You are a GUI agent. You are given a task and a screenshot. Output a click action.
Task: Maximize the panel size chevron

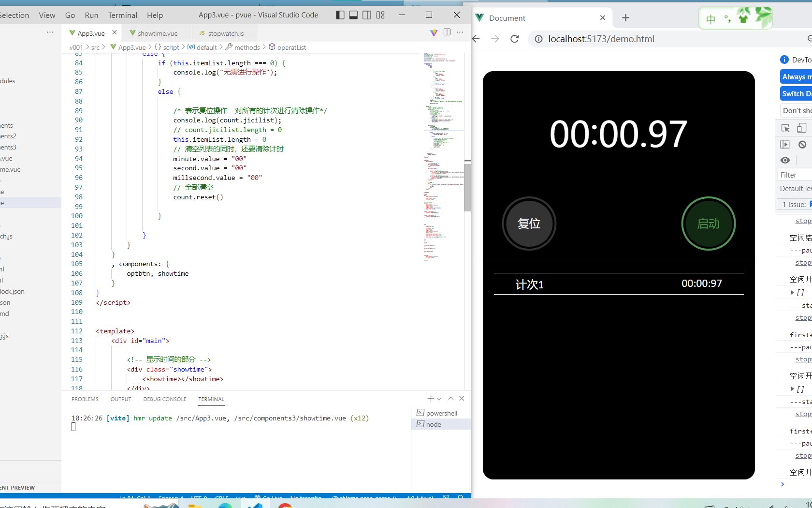[450, 399]
